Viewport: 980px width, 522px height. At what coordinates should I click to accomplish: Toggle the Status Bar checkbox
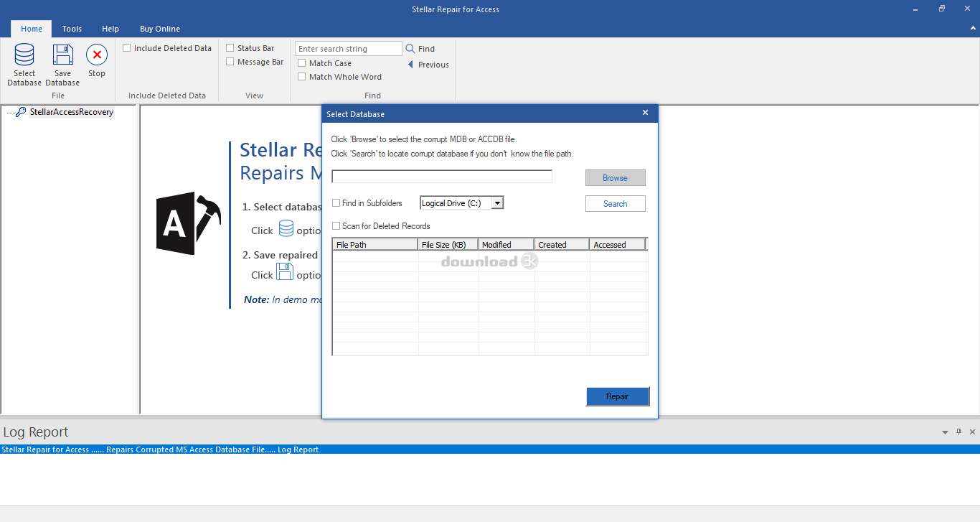[230, 47]
